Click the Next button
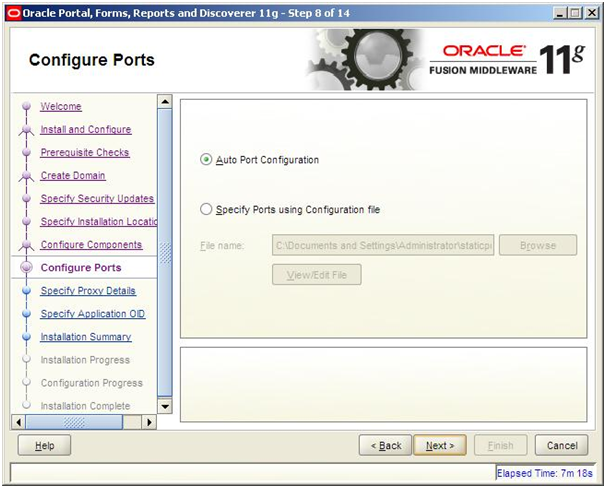606x488 pixels. (440, 445)
